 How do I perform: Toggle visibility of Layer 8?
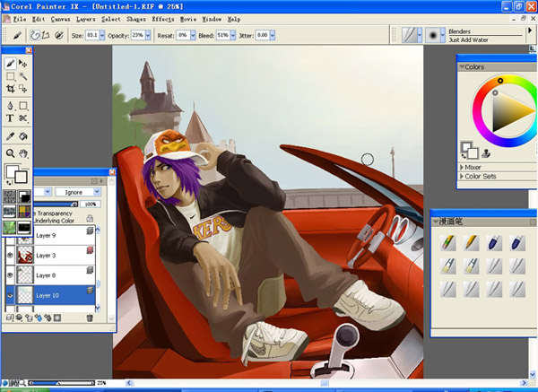10,275
